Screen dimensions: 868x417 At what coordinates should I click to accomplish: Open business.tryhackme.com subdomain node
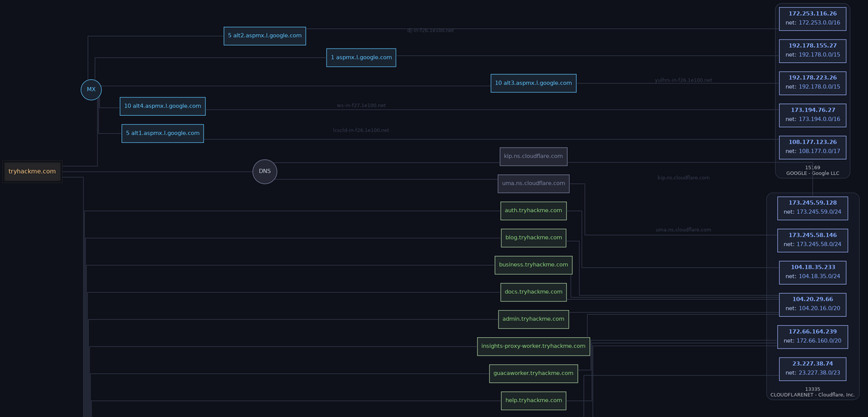(x=533, y=265)
